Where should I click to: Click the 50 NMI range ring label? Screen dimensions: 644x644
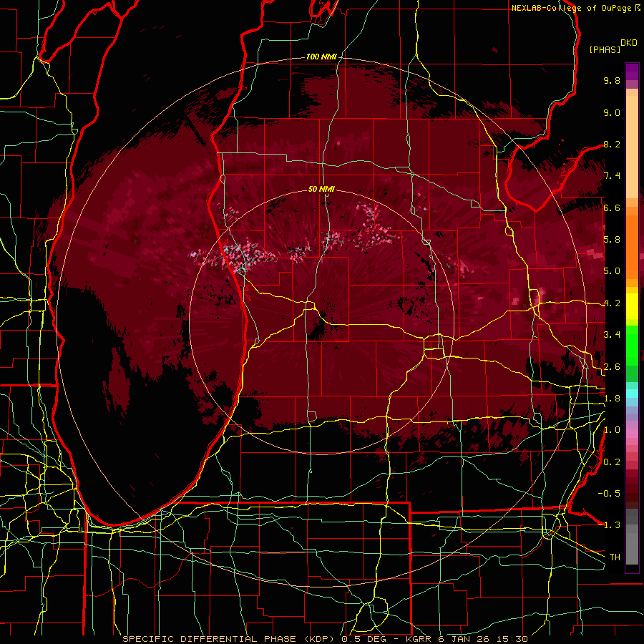click(x=321, y=189)
